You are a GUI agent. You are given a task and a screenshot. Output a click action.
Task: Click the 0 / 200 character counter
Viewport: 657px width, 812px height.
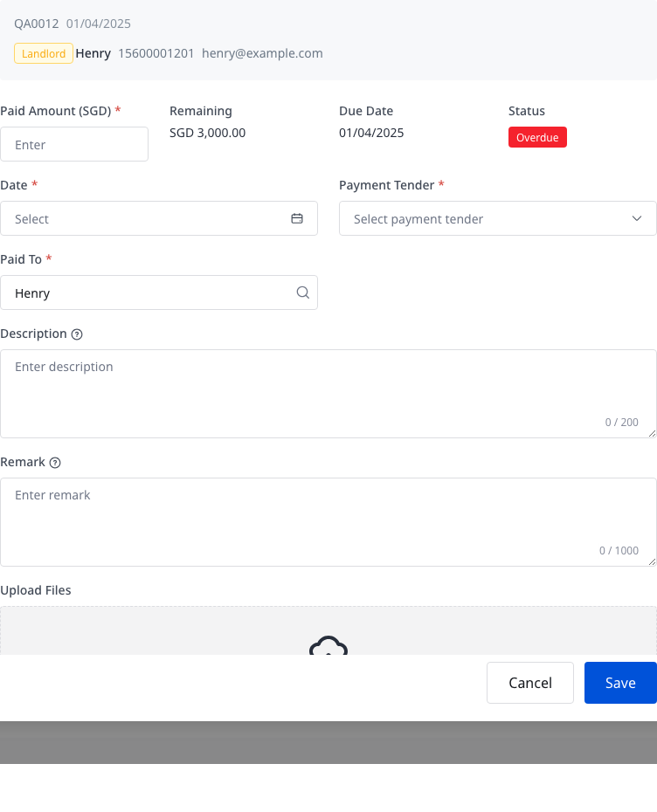[x=622, y=422]
